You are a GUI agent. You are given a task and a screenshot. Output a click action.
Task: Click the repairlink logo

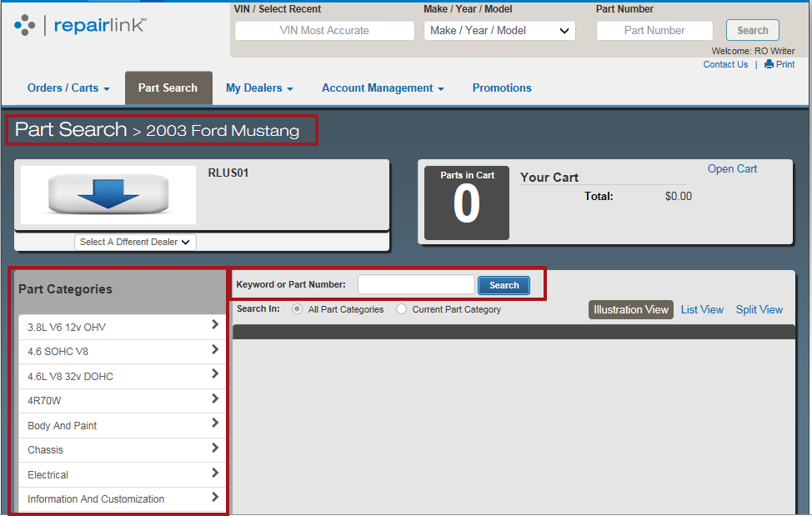pos(80,25)
